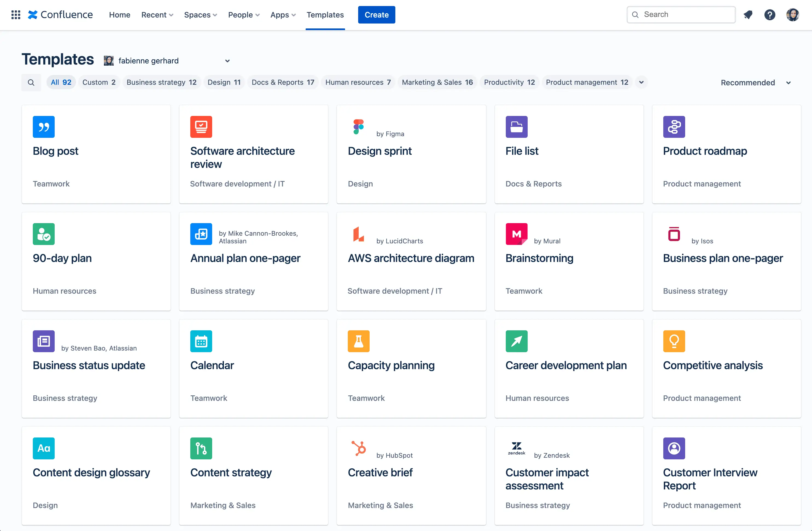Click the Career development plan icon
This screenshot has height=531, width=812.
[516, 341]
